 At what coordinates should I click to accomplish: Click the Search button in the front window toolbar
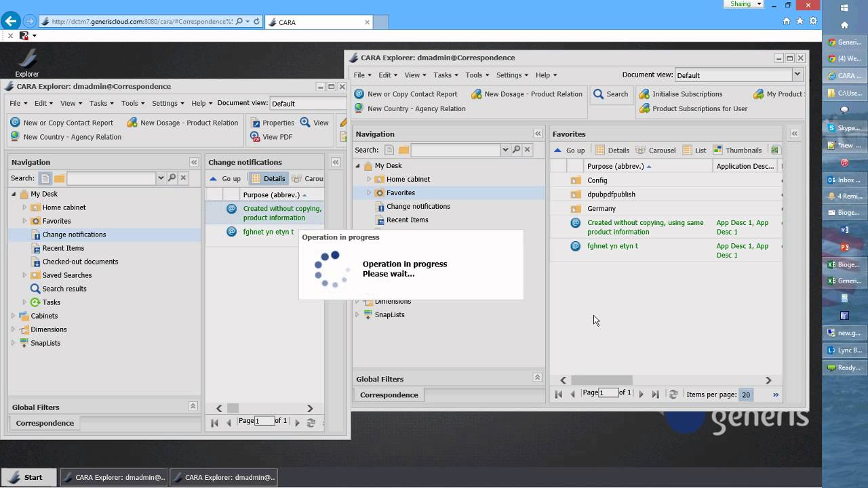pyautogui.click(x=611, y=94)
